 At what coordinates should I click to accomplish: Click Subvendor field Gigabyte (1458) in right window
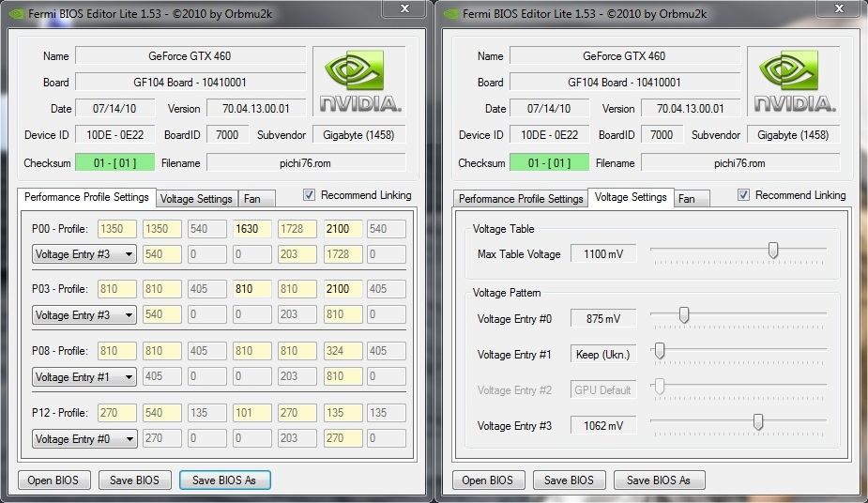point(793,134)
